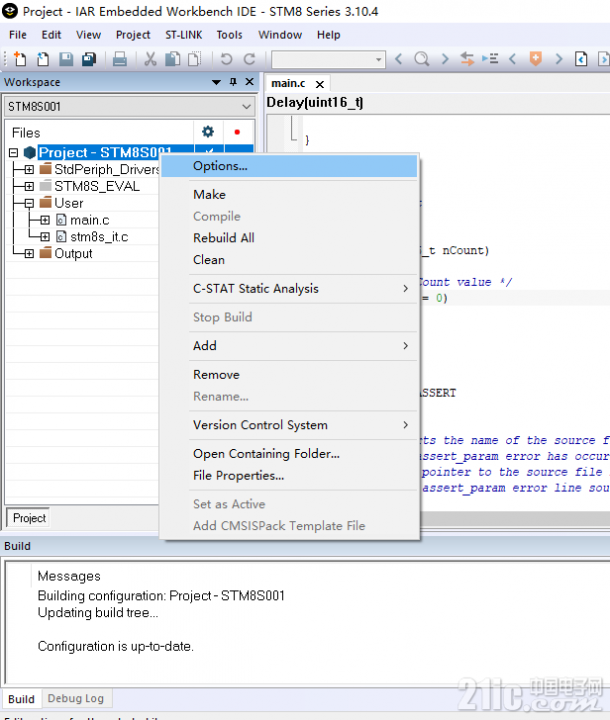
Task: Click the Navigate Backward page icon
Action: [x=581, y=59]
